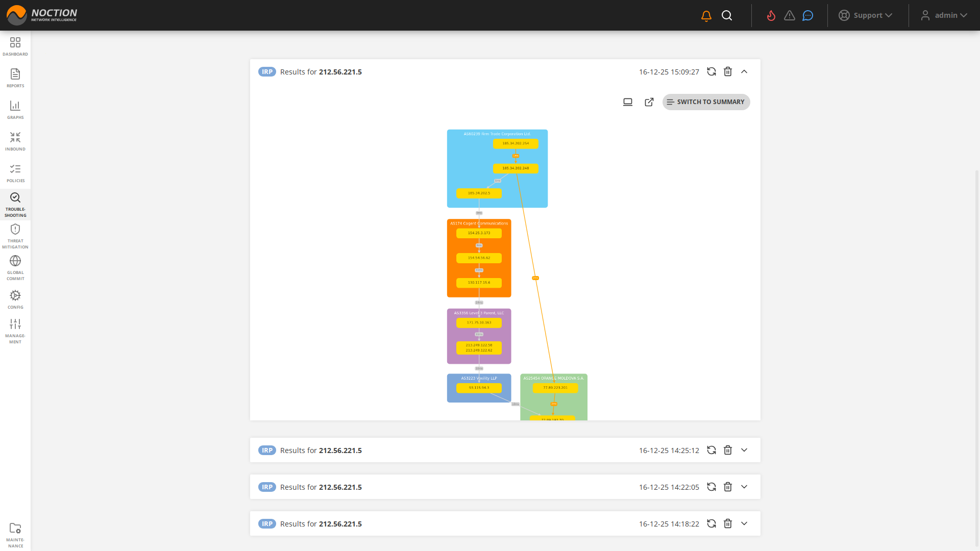Viewport: 980px width, 551px height.
Task: Click the warning triangle icon
Action: pos(790,16)
